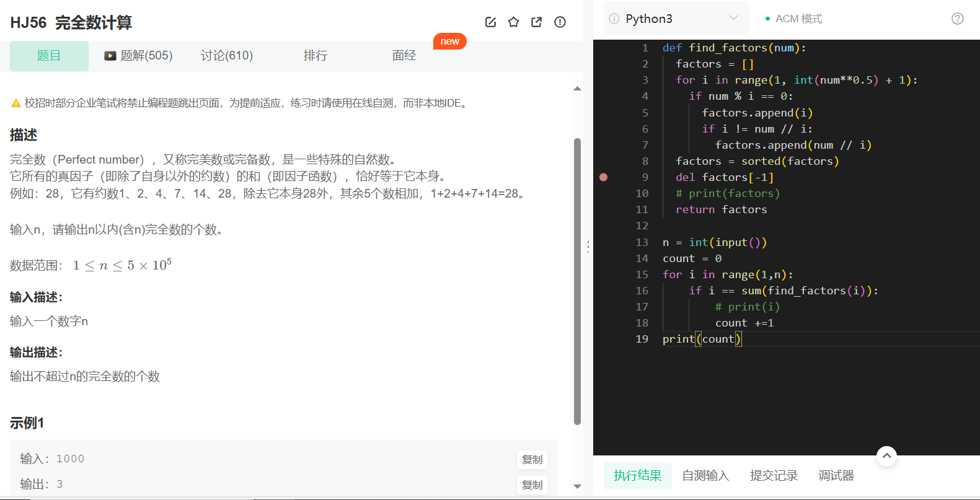Click the video icon in 题解 tab
Image resolution: width=980 pixels, height=500 pixels.
(110, 56)
